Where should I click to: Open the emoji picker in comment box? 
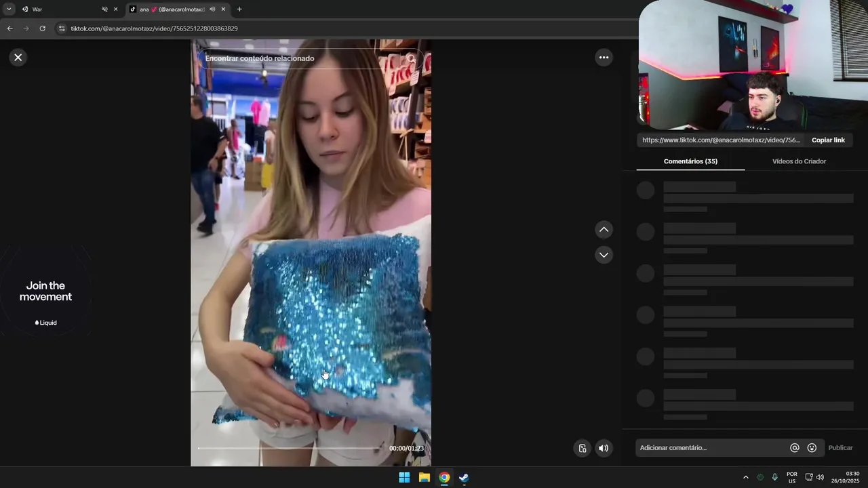[812, 448]
